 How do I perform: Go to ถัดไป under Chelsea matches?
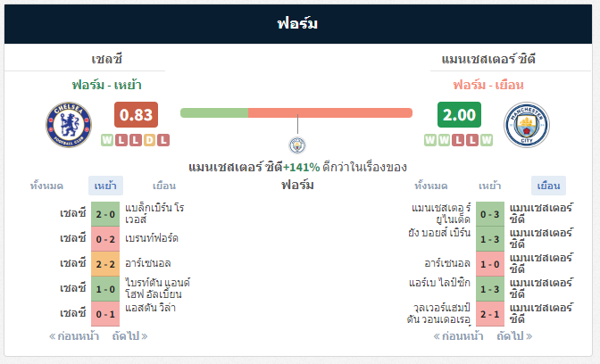coord(129,336)
